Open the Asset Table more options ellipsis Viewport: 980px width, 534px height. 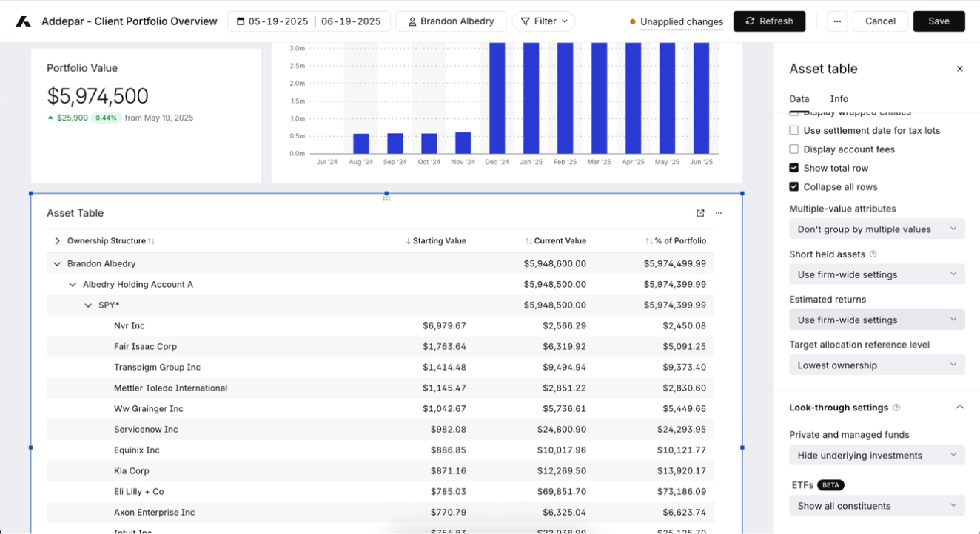(719, 213)
